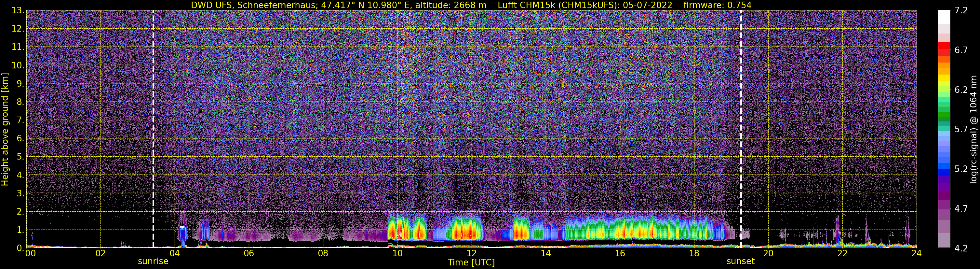Screen dimensions: 980x269
Task: Click the height tick label '10.'
Action: pyautogui.click(x=18, y=65)
